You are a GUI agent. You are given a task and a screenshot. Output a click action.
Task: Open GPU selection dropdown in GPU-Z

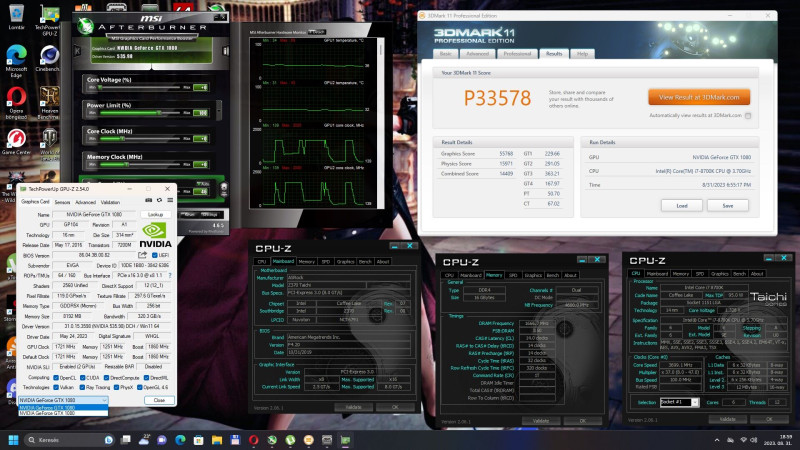point(63,400)
